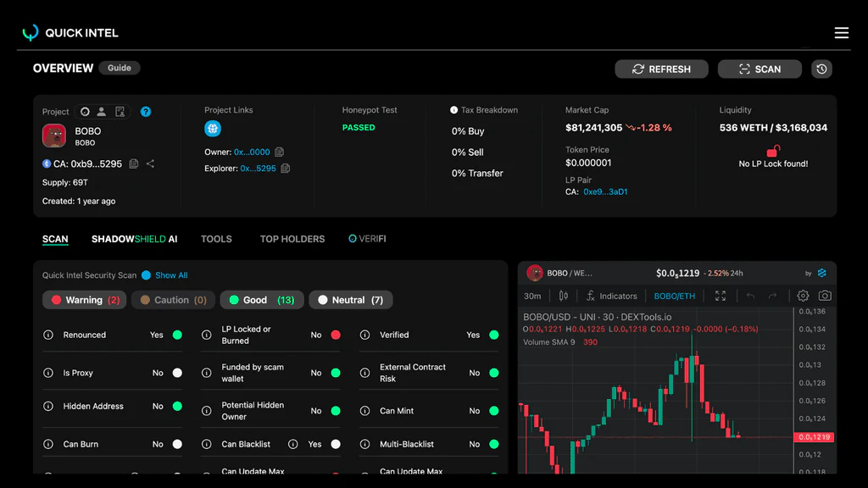
Task: Switch to the TOP HOLDERS tab
Action: coord(292,239)
